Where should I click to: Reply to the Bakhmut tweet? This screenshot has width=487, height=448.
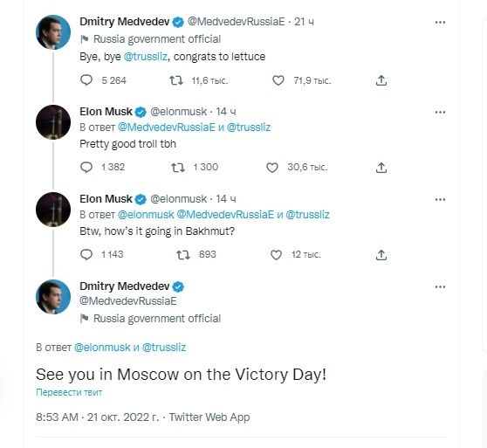(x=86, y=254)
